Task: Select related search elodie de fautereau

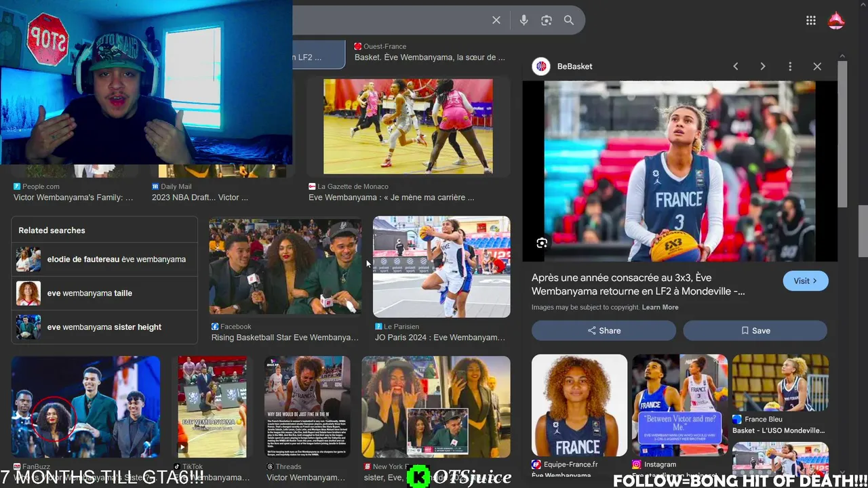Action: coord(104,259)
